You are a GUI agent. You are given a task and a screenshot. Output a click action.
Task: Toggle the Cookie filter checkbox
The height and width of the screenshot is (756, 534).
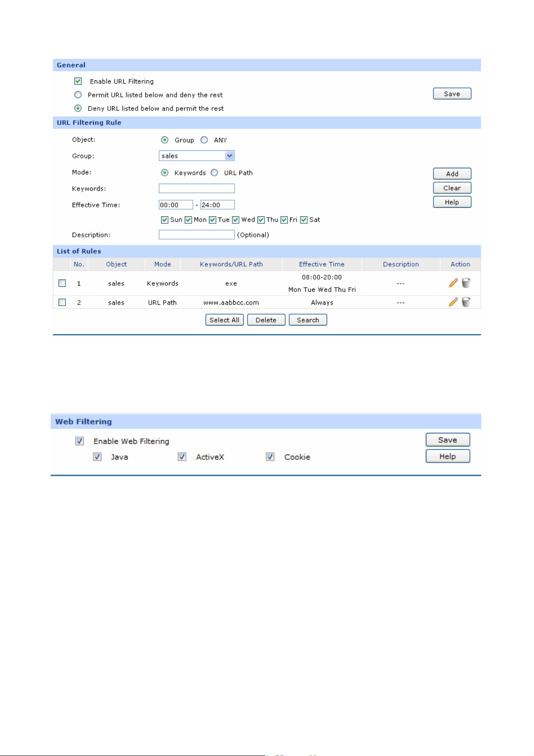[270, 457]
